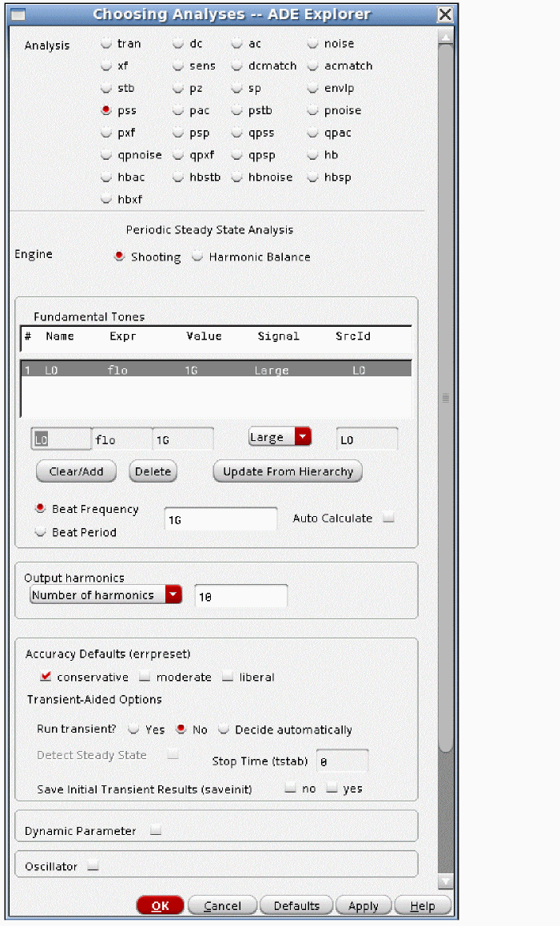The height and width of the screenshot is (926, 560).
Task: Click the Beat Frequency value field
Action: [220, 519]
